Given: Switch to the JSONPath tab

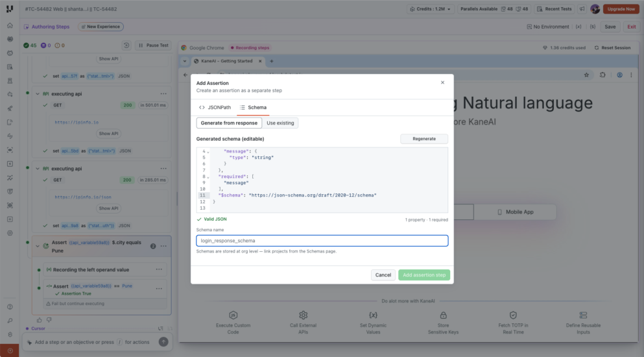Looking at the screenshot, I should (215, 107).
